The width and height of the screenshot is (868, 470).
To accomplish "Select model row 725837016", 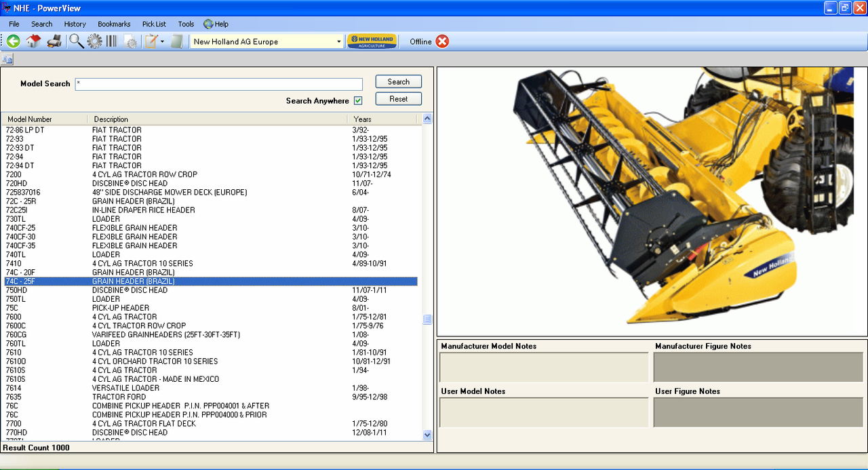I will point(210,193).
